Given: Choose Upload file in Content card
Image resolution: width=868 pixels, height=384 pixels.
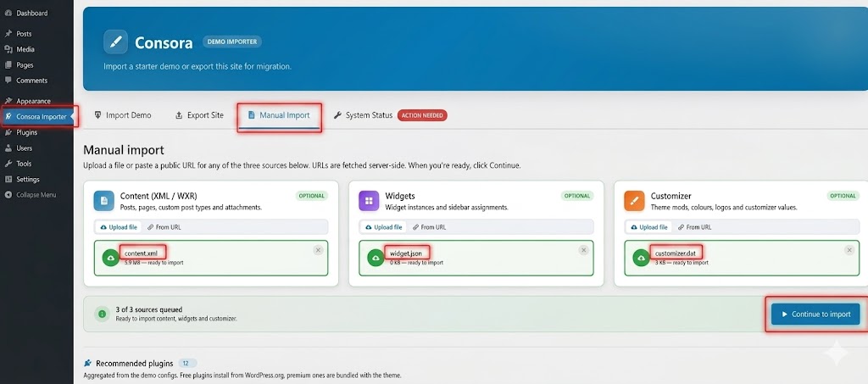Looking at the screenshot, I should 119,227.
